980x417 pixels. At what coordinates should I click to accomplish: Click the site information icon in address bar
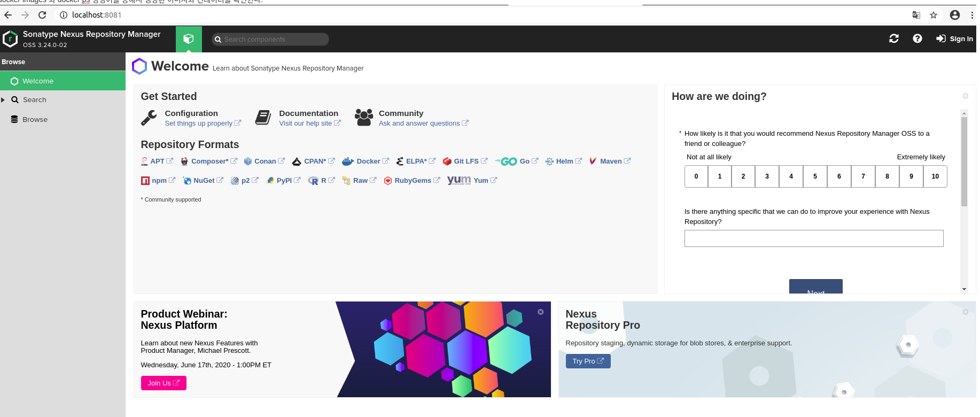pos(64,15)
